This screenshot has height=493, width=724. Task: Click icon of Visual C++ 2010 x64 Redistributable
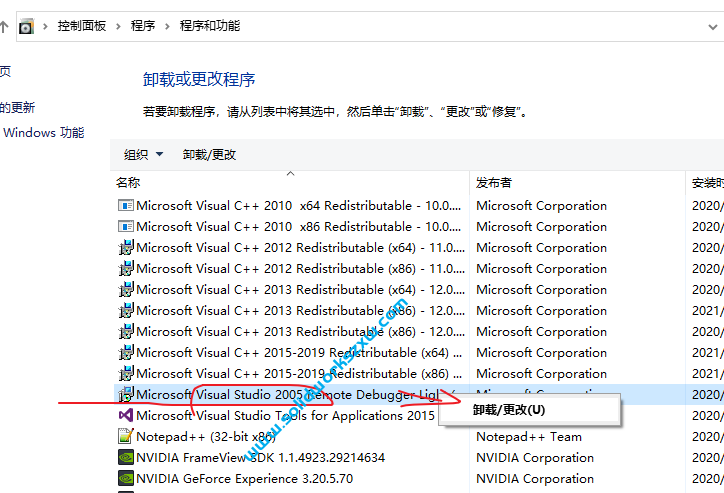pyautogui.click(x=126, y=205)
